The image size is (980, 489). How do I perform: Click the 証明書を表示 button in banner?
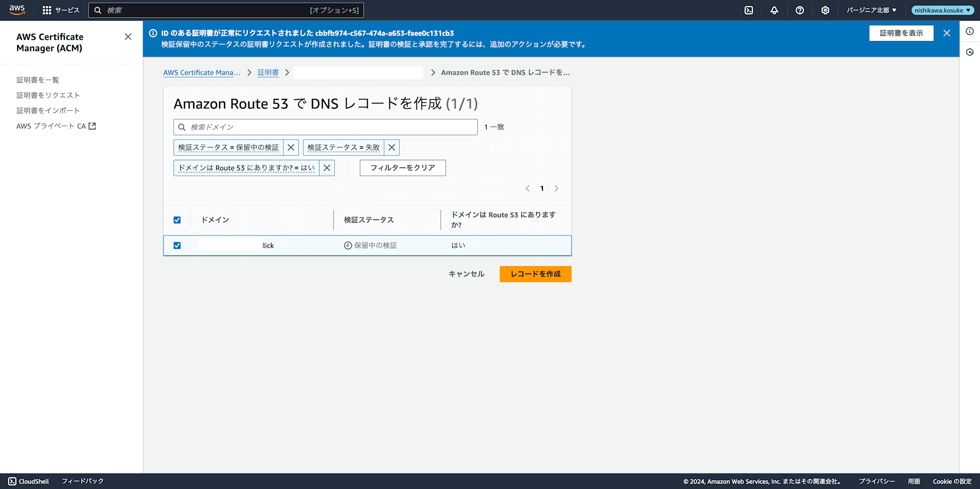click(901, 33)
